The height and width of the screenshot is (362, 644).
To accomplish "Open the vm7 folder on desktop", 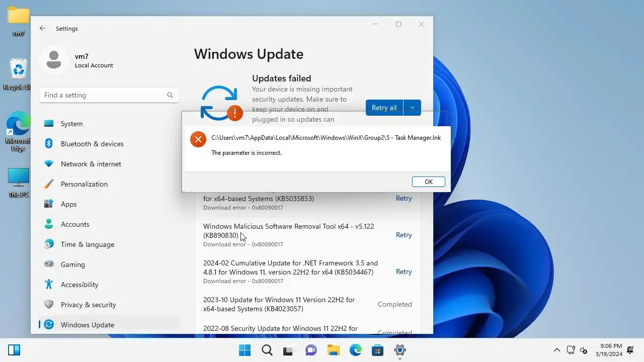I will (18, 21).
